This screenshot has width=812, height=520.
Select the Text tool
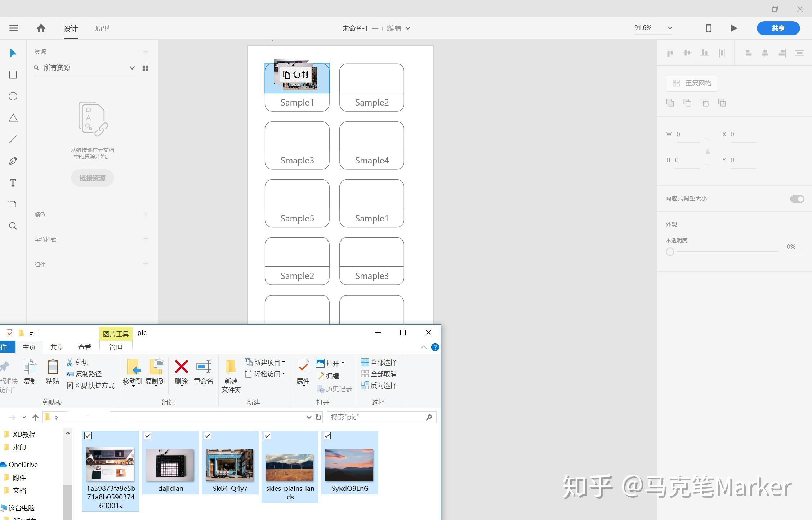13,183
